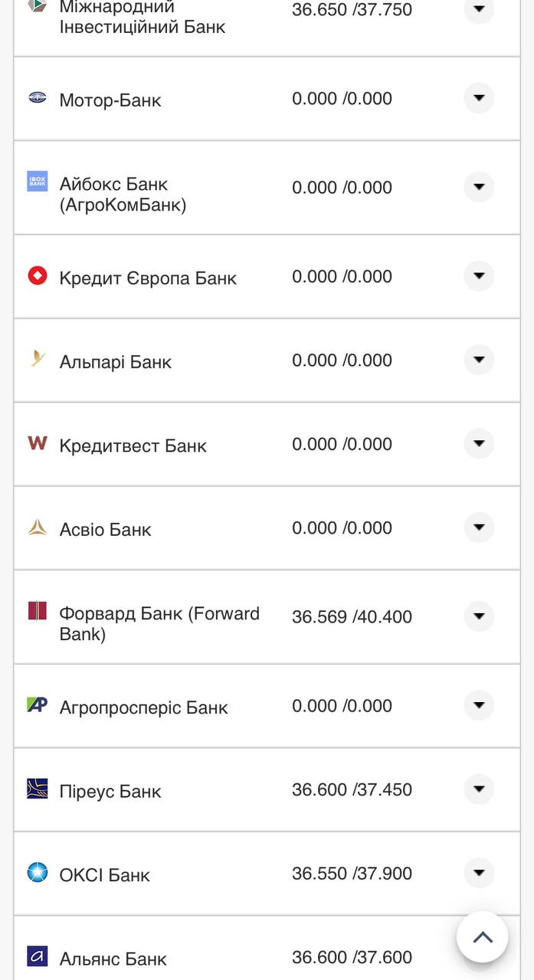Click the Кредитвест Банк W logo
Screen dimensions: 534x980
coord(38,443)
